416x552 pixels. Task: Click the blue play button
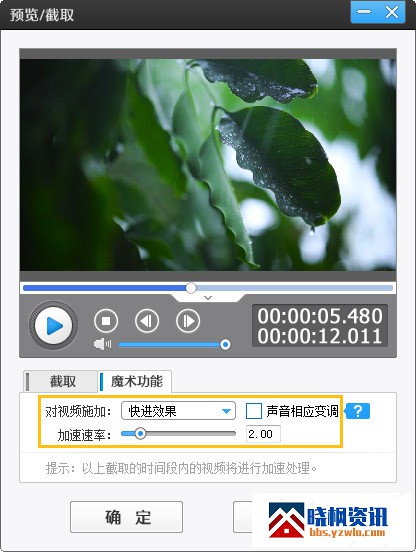tap(53, 326)
